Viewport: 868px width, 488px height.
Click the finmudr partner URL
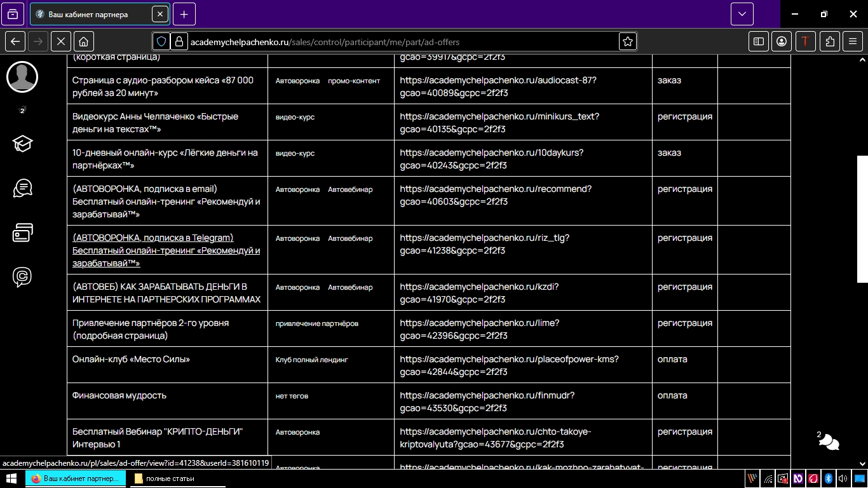(487, 402)
